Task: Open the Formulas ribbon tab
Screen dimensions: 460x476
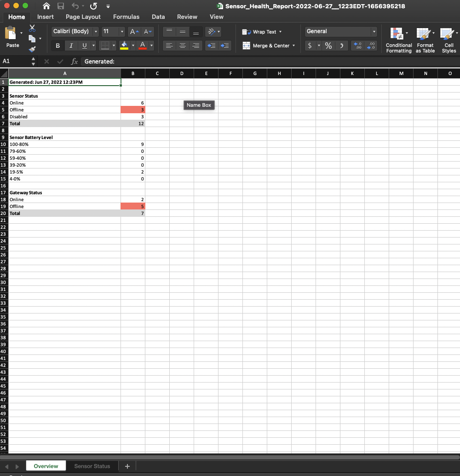Action: 126,17
